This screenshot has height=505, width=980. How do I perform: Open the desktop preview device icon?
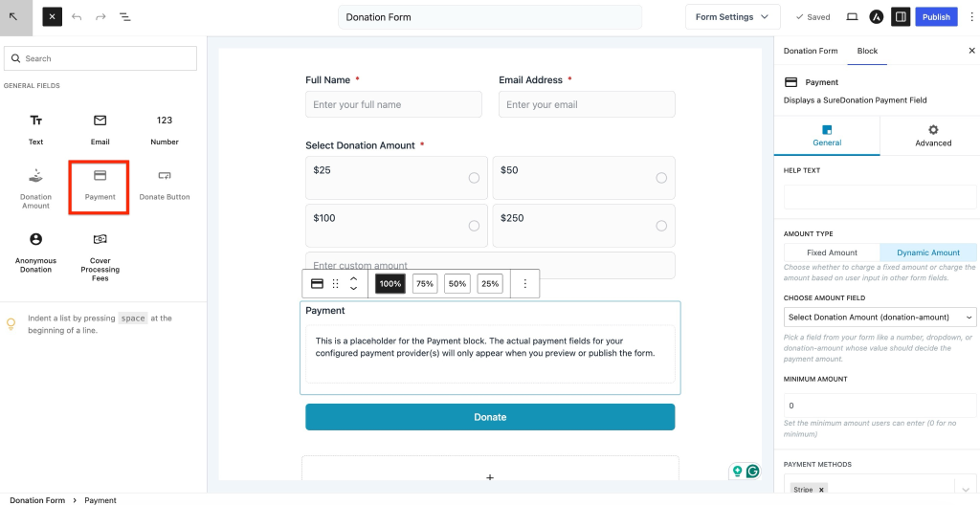pos(852,17)
